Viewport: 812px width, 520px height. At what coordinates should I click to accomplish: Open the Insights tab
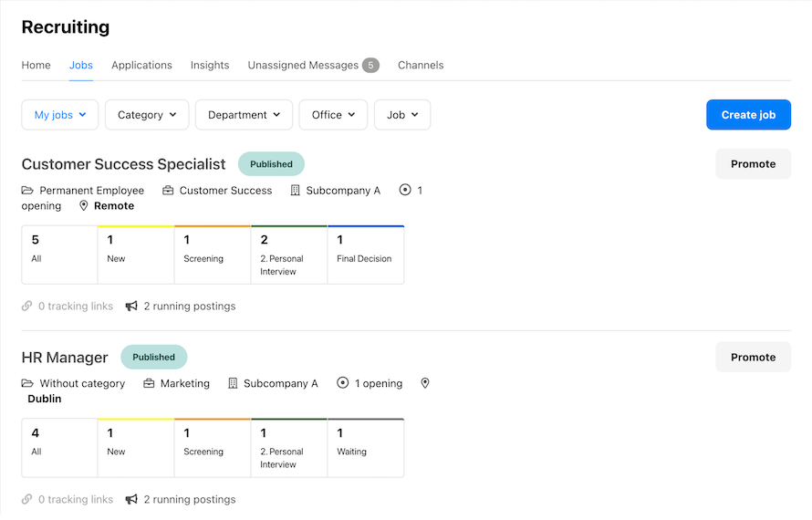click(x=210, y=66)
